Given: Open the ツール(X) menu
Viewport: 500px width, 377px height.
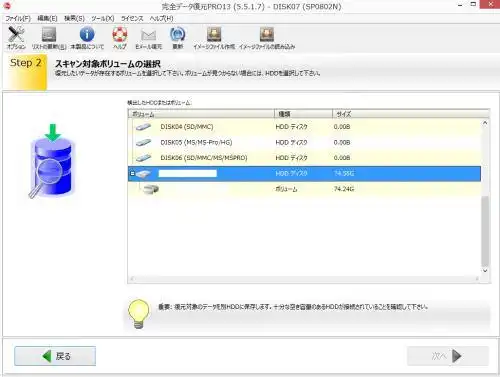Looking at the screenshot, I should [x=103, y=18].
